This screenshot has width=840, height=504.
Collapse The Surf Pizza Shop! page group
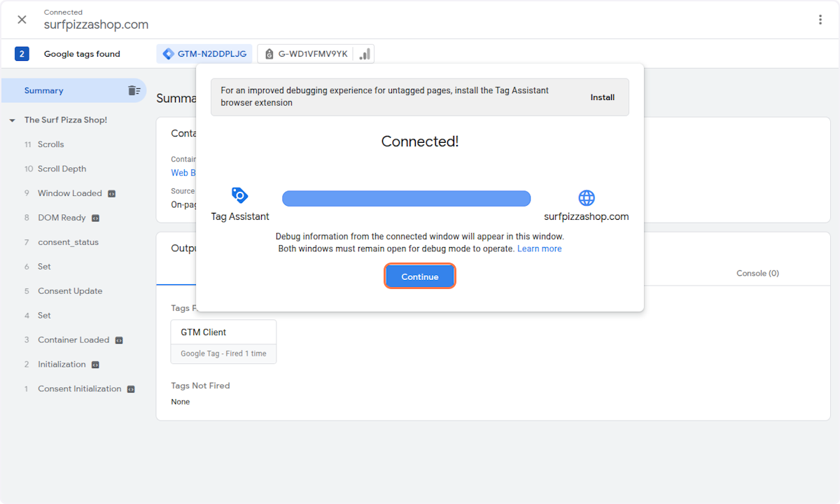(12, 120)
